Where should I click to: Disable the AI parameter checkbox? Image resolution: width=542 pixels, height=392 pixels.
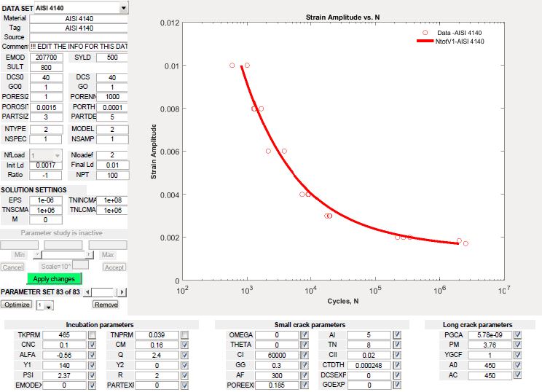tap(397, 334)
